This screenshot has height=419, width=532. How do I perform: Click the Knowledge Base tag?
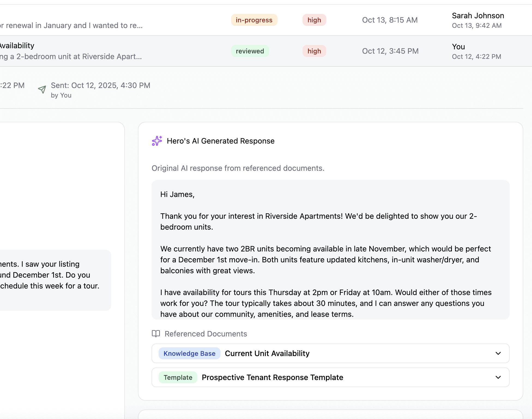189,353
